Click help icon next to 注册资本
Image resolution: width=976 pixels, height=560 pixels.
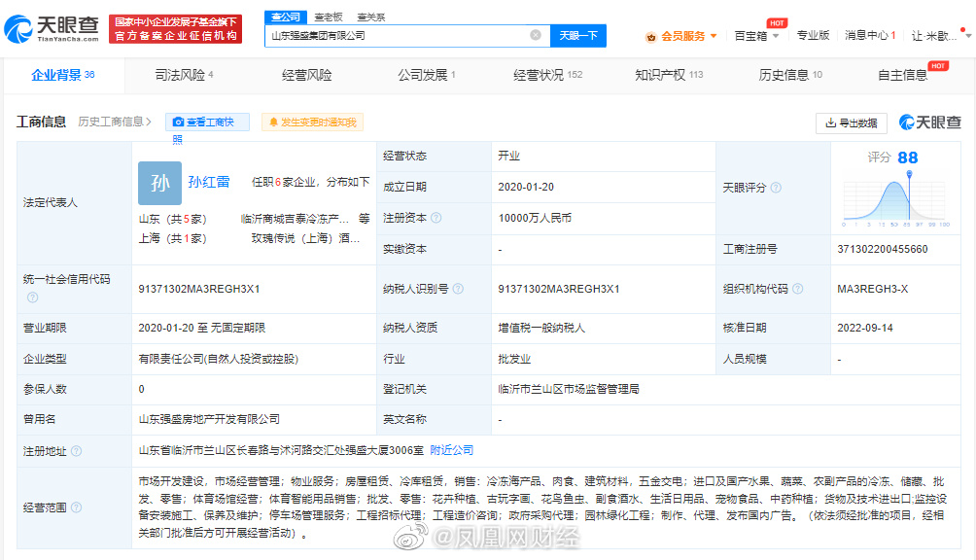(436, 218)
